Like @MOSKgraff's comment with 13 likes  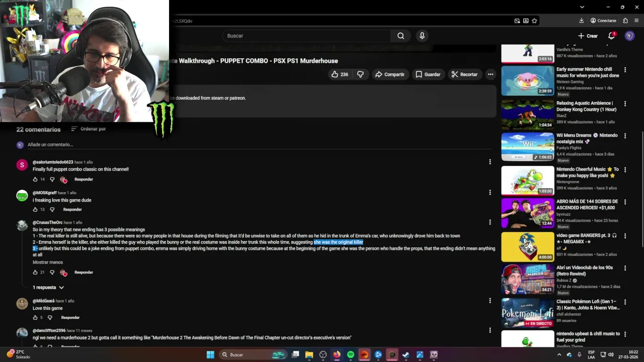click(x=35, y=210)
